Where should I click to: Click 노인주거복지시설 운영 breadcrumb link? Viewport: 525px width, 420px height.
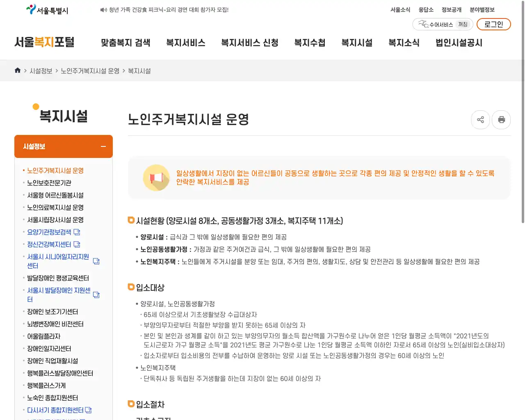tap(90, 71)
